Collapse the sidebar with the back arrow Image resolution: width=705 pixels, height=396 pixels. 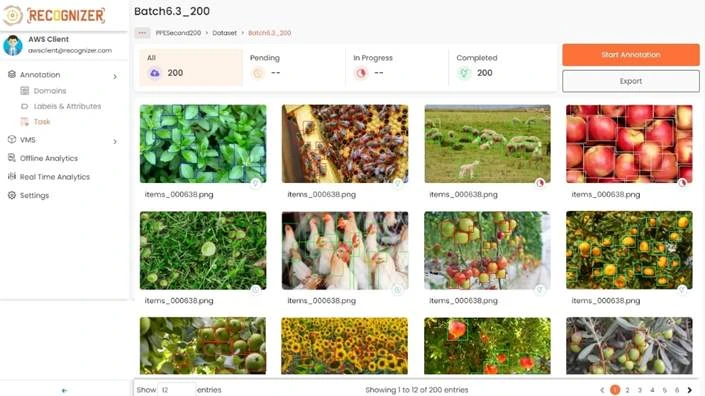(x=64, y=390)
